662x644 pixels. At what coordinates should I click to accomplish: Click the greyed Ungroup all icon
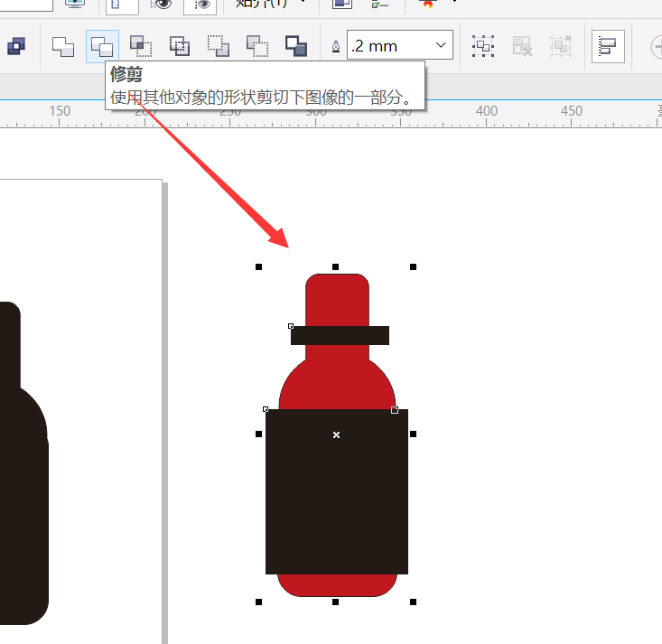(x=561, y=46)
